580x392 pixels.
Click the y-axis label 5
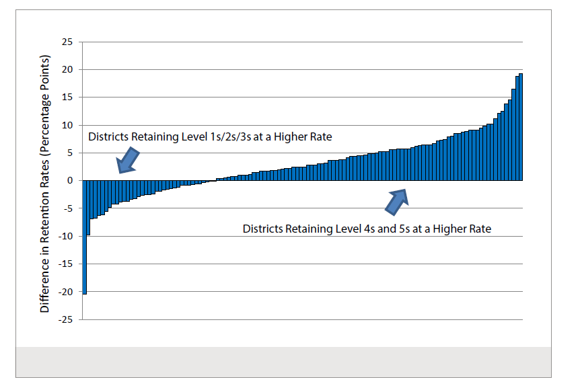tap(70, 153)
